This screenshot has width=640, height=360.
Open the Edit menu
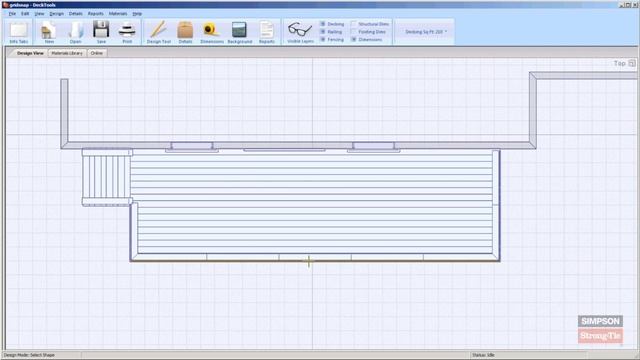[25, 13]
